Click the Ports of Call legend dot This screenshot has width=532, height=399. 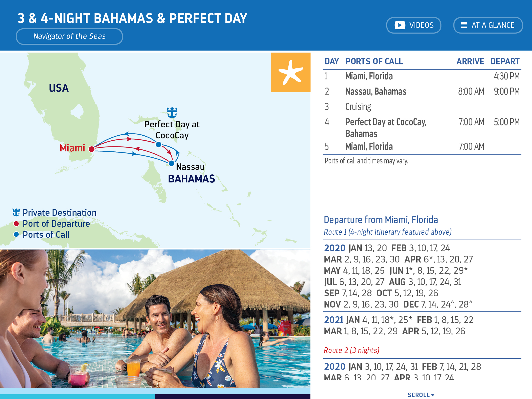coord(16,235)
